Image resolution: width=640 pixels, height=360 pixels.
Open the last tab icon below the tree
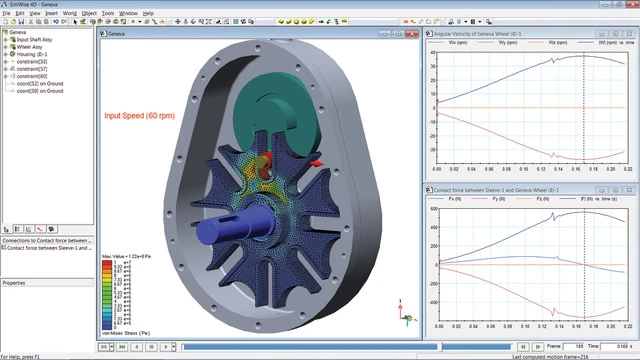click(x=51, y=229)
